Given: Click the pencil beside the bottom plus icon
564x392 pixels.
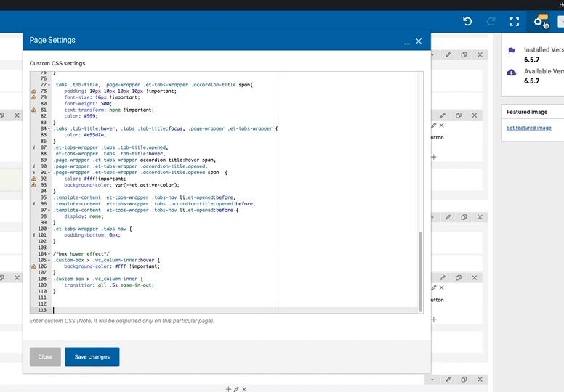Looking at the screenshot, I should pyautogui.click(x=236, y=389).
